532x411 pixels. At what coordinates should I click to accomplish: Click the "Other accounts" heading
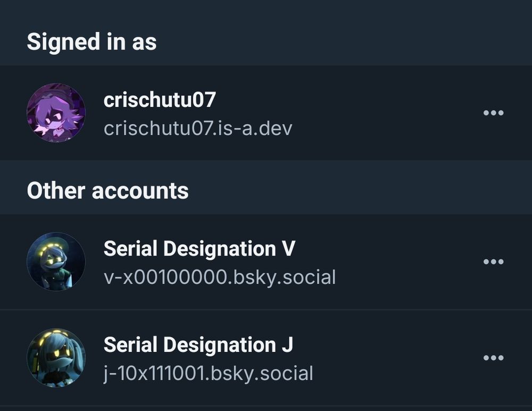pyautogui.click(x=107, y=191)
